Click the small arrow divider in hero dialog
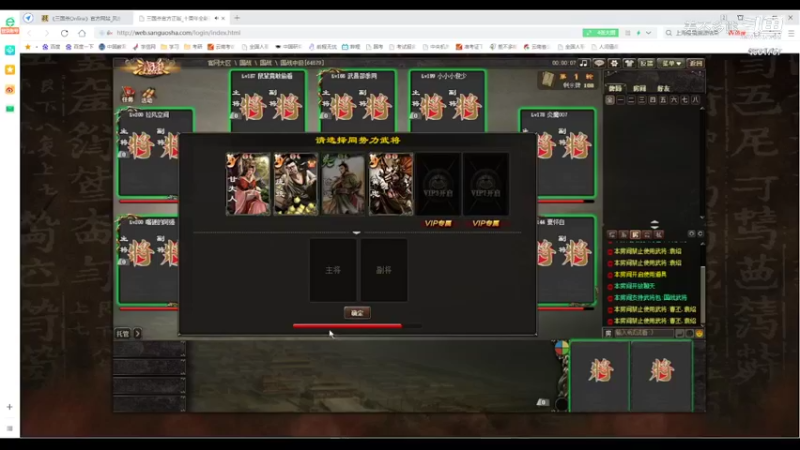800x450 pixels. click(x=357, y=233)
